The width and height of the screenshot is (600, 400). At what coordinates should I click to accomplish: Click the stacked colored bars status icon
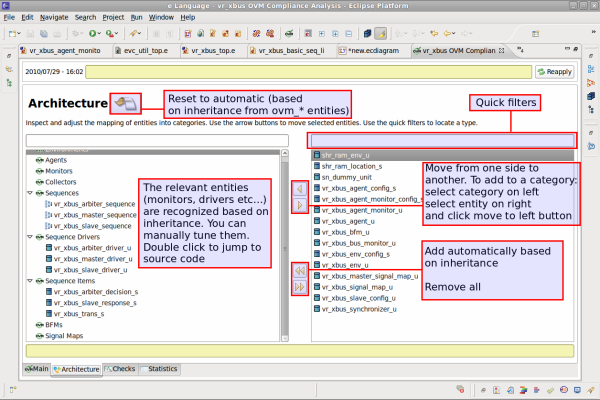tap(523, 390)
